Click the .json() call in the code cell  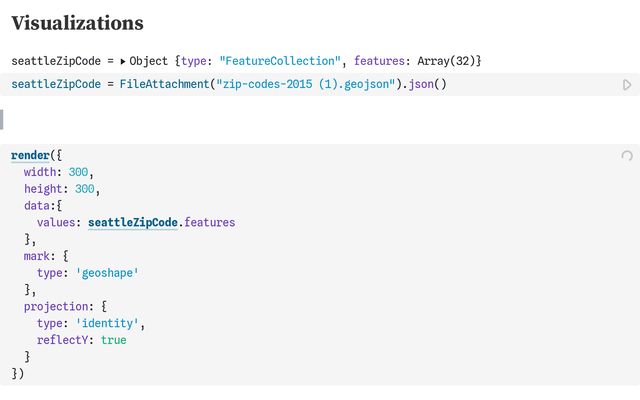[x=426, y=84]
